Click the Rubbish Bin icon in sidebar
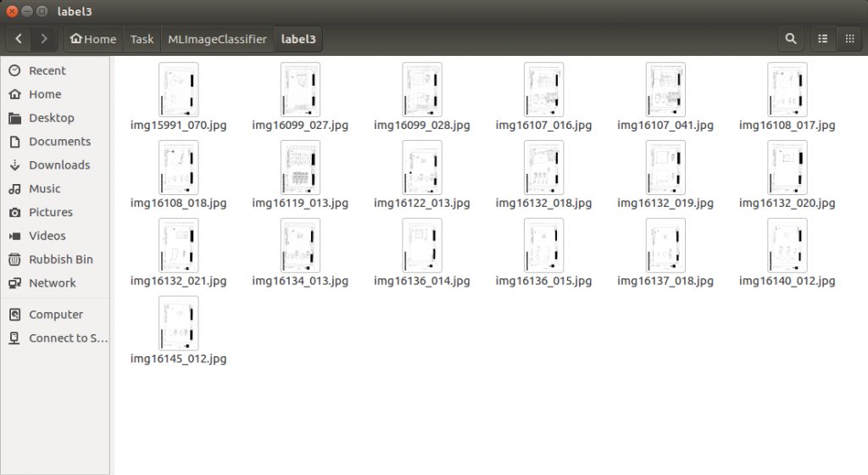Viewport: 868px width, 475px height. [15, 260]
